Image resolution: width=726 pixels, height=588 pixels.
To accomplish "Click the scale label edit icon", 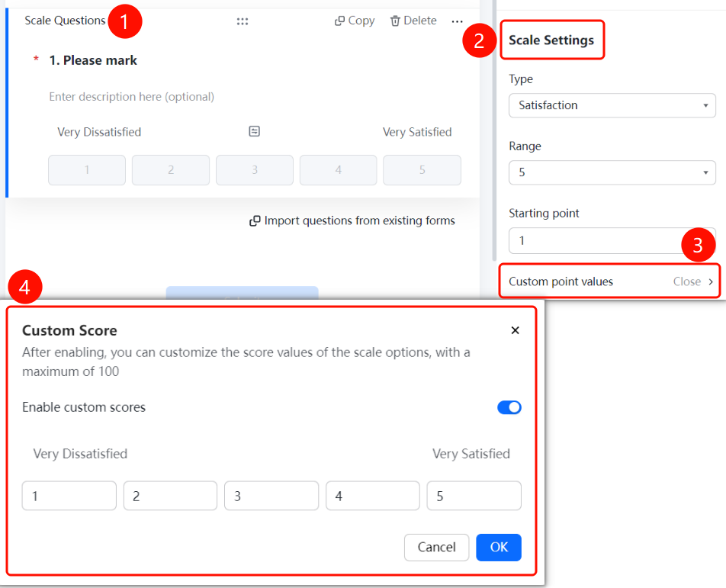I will 254,131.
